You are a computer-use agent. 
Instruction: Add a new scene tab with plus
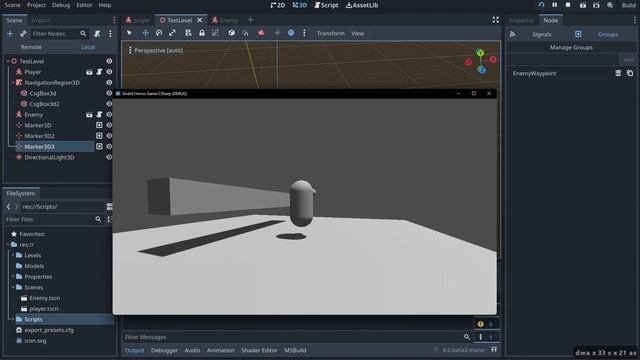pyautogui.click(x=251, y=20)
